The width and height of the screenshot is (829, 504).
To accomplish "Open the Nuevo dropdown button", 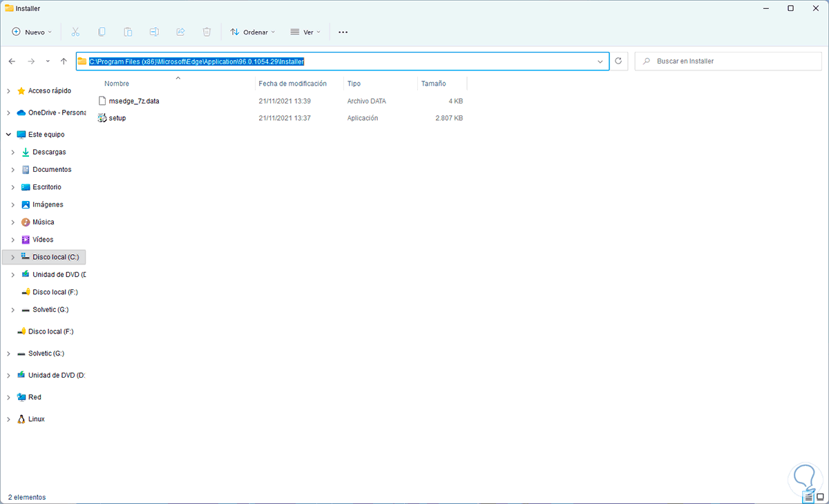I will coord(32,32).
